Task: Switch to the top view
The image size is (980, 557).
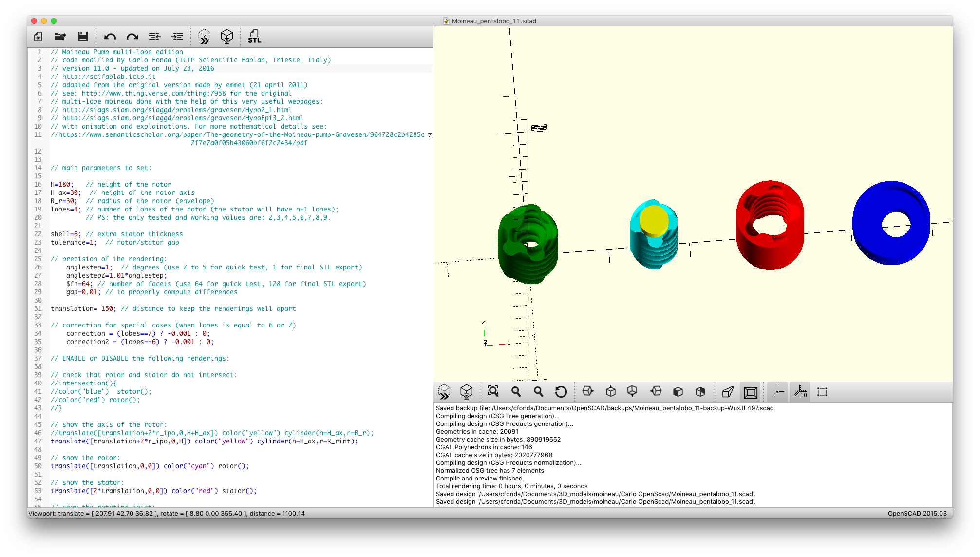Action: (611, 391)
